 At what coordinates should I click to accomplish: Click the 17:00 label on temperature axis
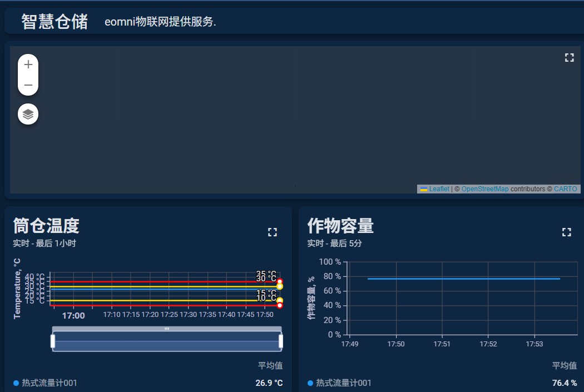coord(73,316)
